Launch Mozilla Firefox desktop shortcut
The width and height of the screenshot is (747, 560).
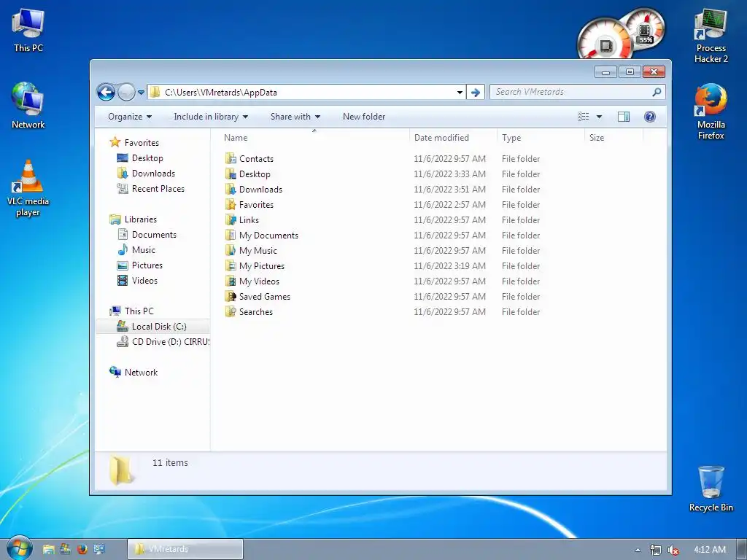711,112
